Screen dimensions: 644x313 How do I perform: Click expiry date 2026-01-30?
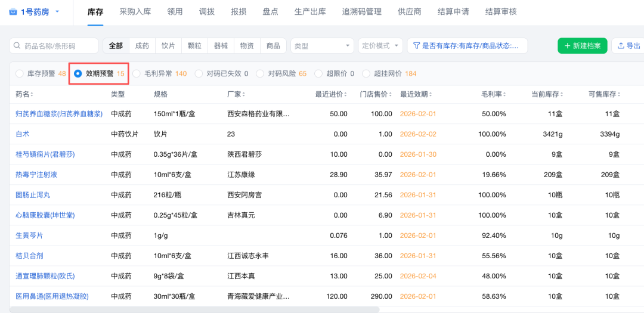417,154
